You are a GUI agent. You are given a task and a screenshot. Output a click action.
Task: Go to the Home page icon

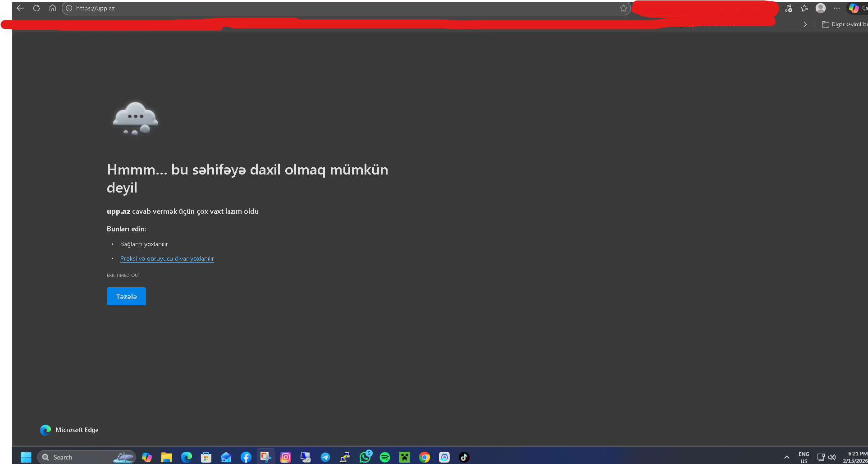coord(53,8)
